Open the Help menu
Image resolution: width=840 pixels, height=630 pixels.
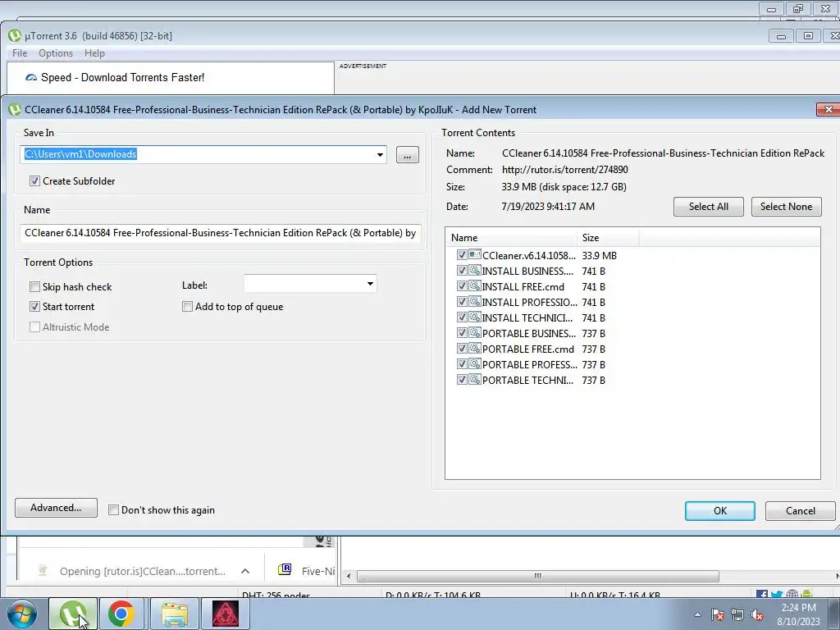(94, 53)
